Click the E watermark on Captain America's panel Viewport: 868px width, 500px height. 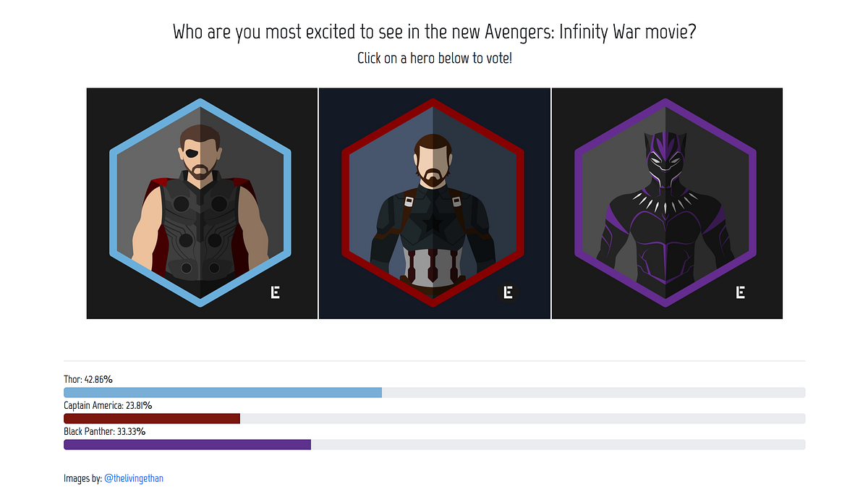click(x=508, y=292)
